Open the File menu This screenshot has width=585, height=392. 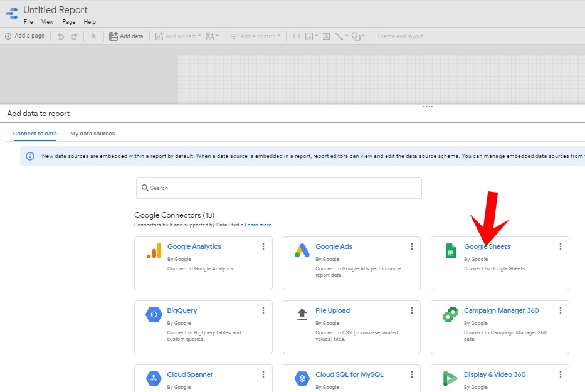[x=28, y=22]
